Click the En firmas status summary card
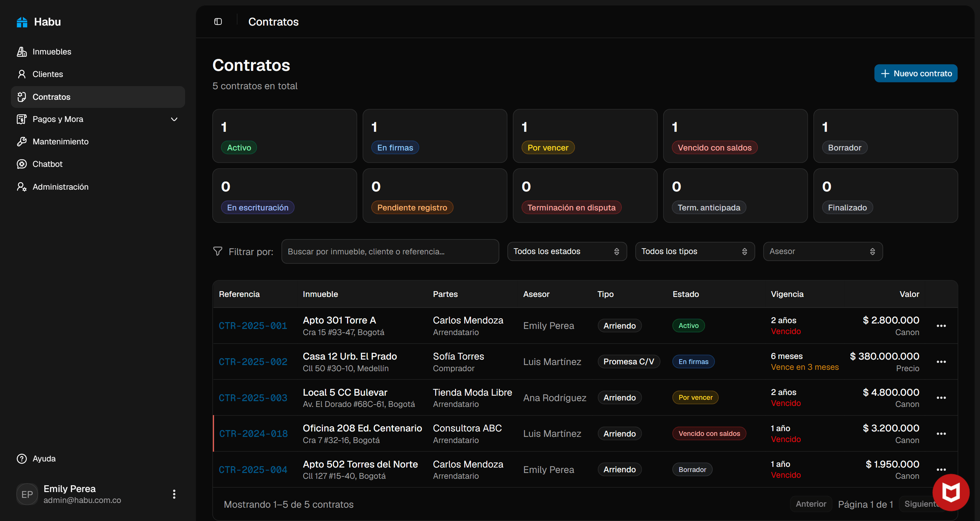This screenshot has width=980, height=521. click(435, 136)
